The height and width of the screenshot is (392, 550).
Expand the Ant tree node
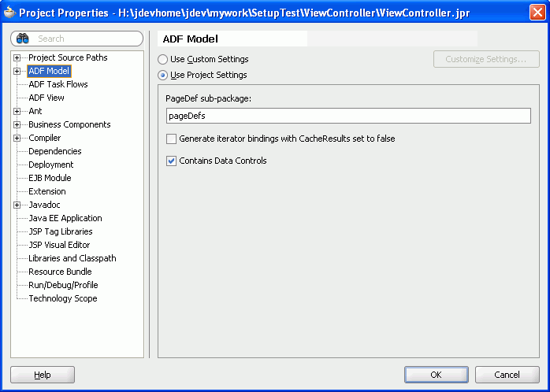pos(17,112)
